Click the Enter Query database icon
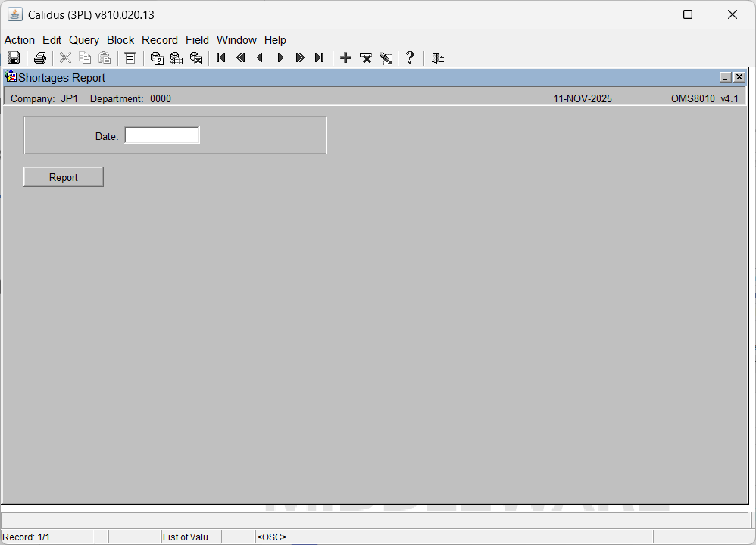 coord(157,58)
